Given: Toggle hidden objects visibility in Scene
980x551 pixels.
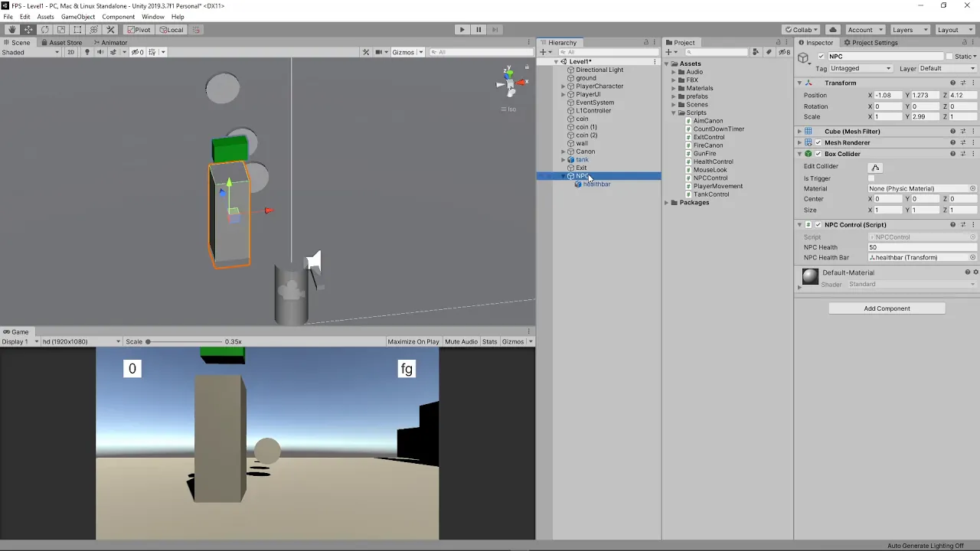Looking at the screenshot, I should (137, 52).
